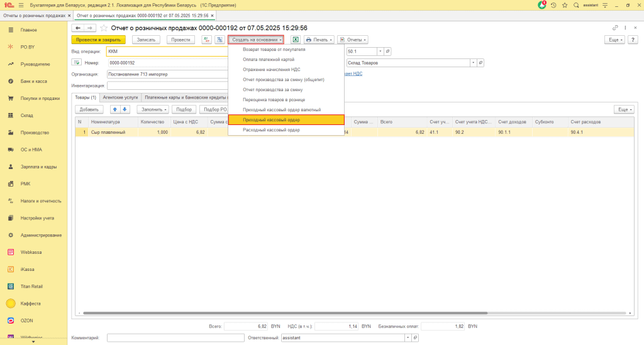Open the history clock icon
The image size is (644, 345).
coord(553,5)
